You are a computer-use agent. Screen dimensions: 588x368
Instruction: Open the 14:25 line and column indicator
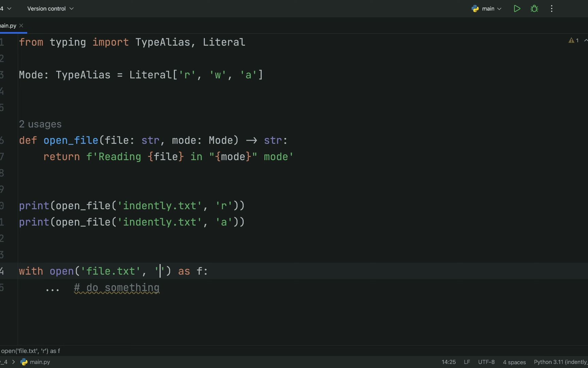coord(448,362)
